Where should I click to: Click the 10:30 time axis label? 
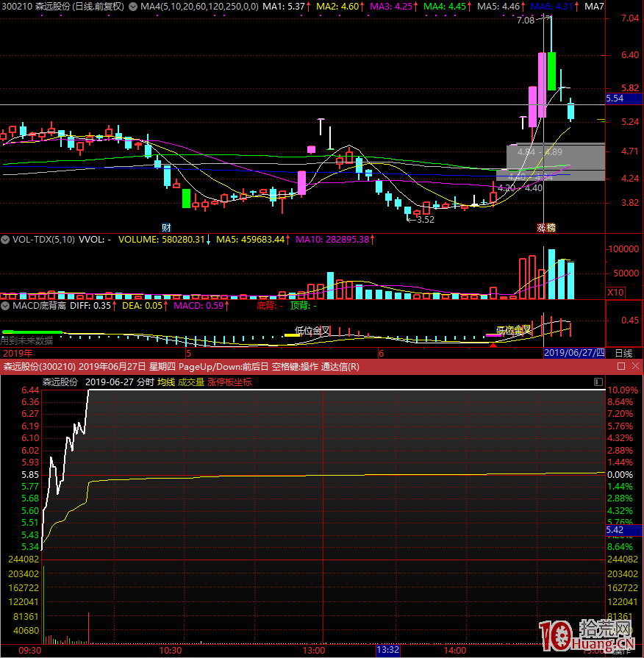pyautogui.click(x=171, y=651)
